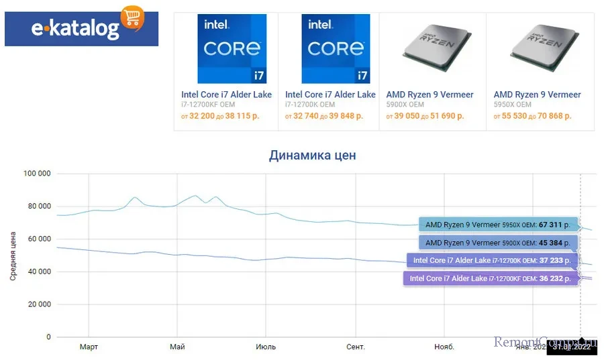Viewport: 604px width, 364px height.
Task: Click the e-katalog logo text
Action: click(x=75, y=29)
